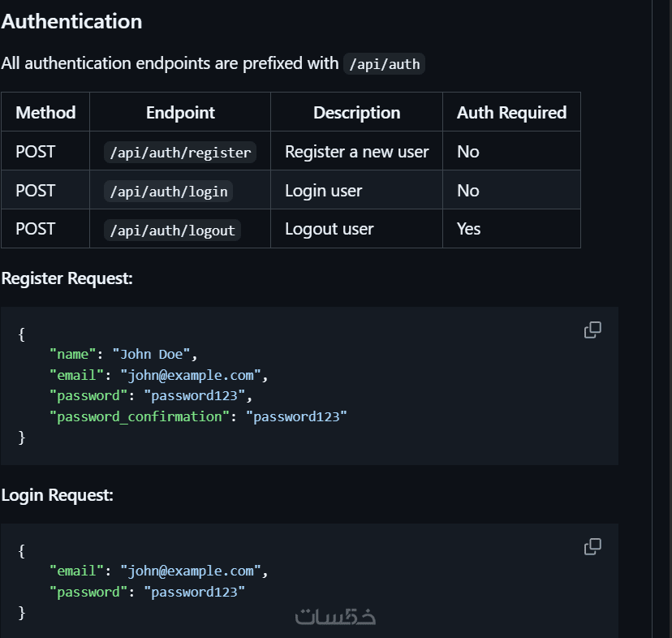Click the Register Request heading
The width and height of the screenshot is (672, 638).
tap(67, 278)
